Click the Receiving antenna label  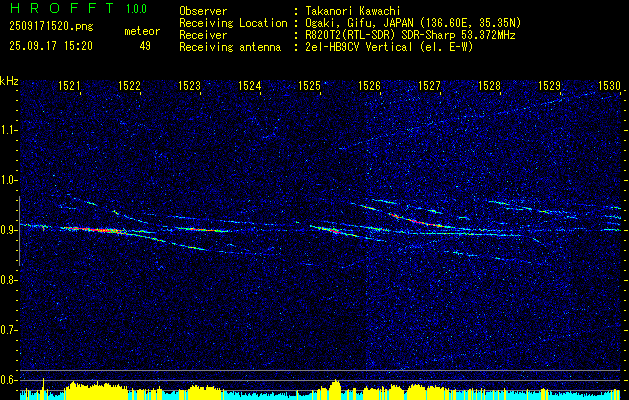click(x=230, y=47)
